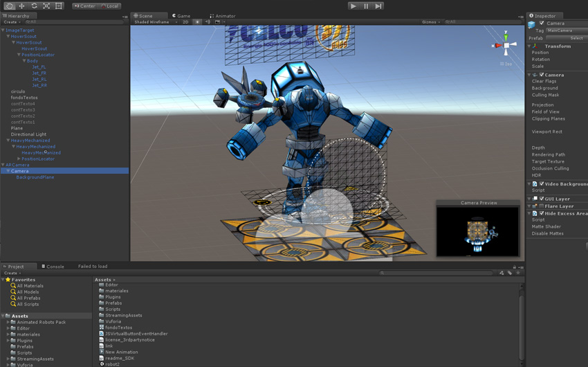Click the Camera component icon in Inspector
This screenshot has height=367, width=588.
click(535, 75)
